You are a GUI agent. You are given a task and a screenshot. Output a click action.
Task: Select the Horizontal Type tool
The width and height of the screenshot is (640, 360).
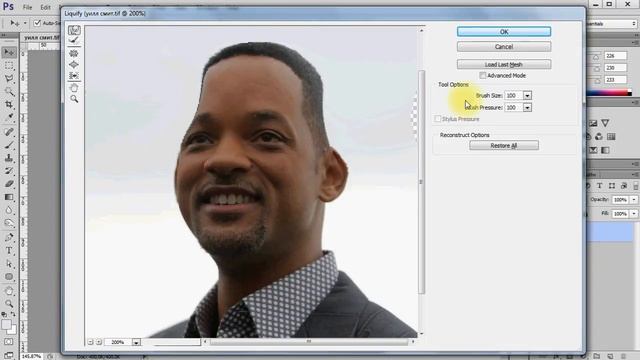click(x=9, y=251)
